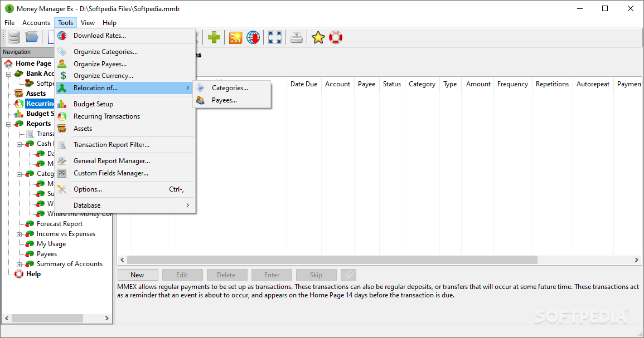Screen dimensions: 644x338
Task: Open the Database submenu
Action: click(x=125, y=205)
